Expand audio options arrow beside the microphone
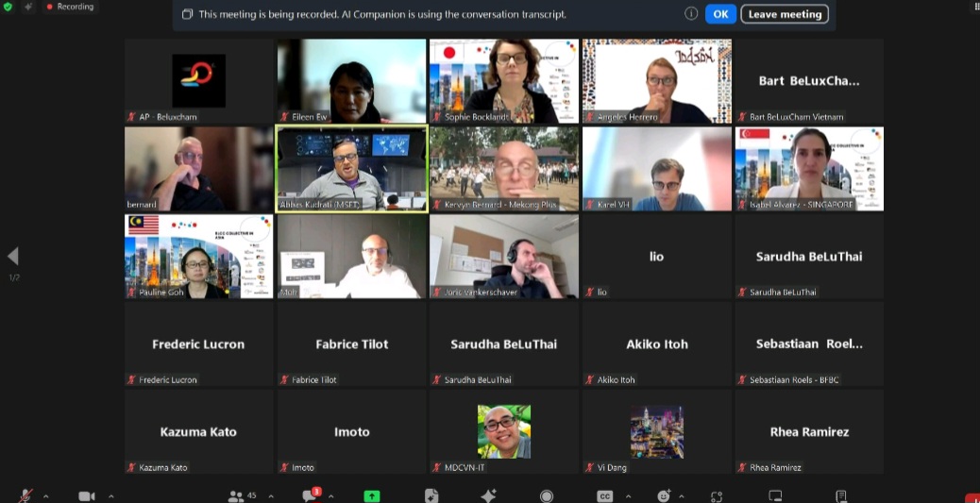 click(x=46, y=495)
